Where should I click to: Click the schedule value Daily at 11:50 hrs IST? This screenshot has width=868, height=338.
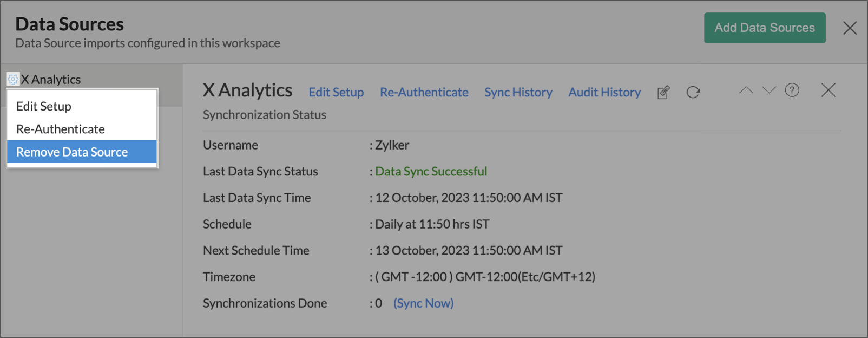(x=432, y=224)
